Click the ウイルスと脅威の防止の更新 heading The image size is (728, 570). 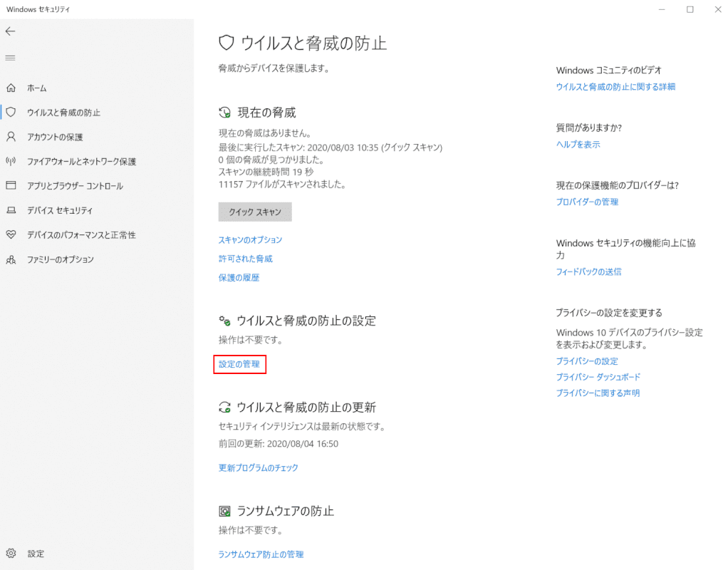click(x=306, y=408)
